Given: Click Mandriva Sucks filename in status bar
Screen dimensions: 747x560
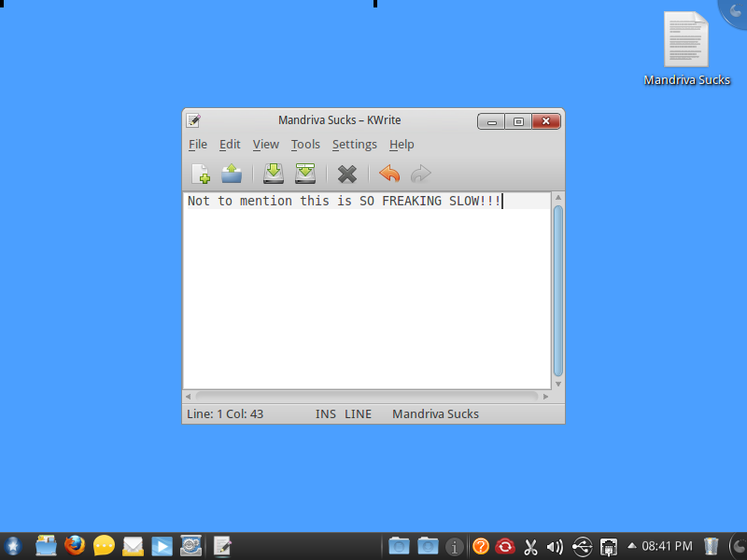Looking at the screenshot, I should tap(435, 413).
